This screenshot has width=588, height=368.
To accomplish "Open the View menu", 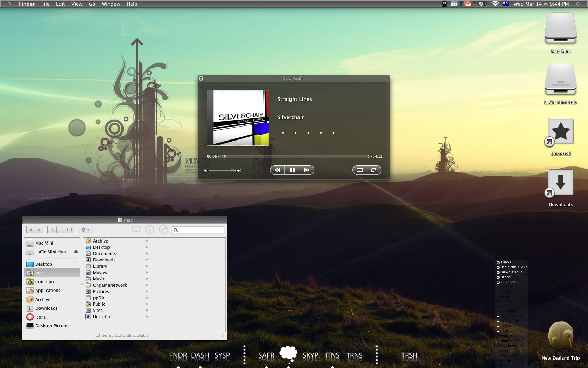I will point(77,4).
